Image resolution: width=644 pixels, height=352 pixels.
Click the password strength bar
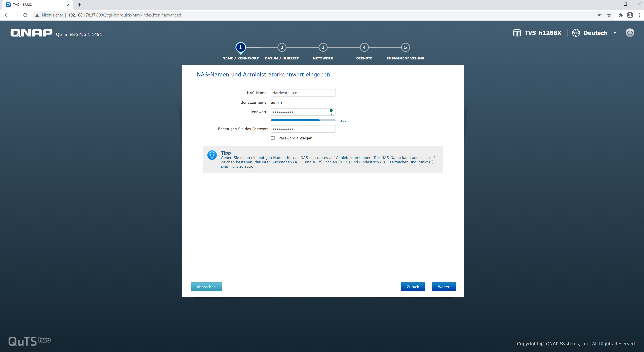pyautogui.click(x=303, y=120)
